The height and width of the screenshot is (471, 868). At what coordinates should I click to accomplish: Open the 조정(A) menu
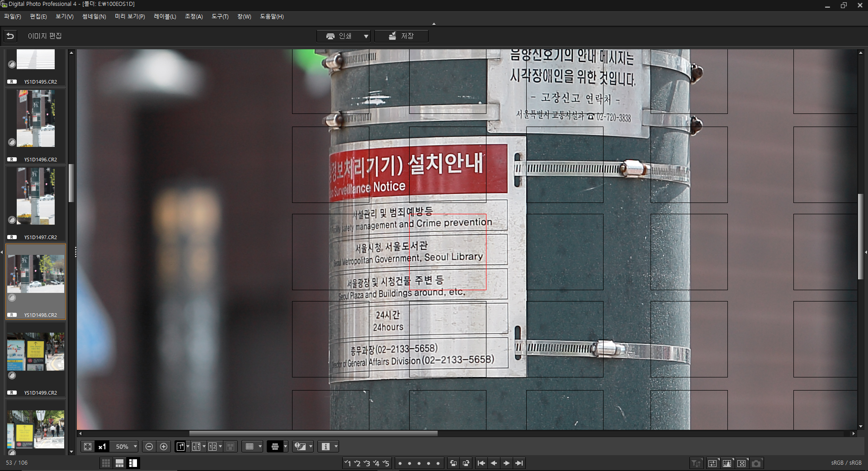coord(193,17)
